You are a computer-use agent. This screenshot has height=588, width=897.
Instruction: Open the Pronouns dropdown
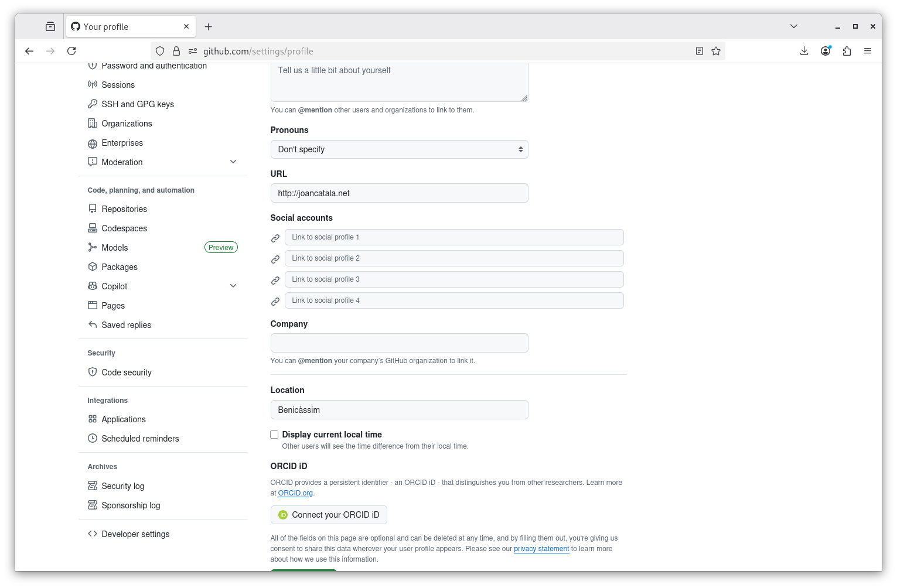click(x=399, y=149)
